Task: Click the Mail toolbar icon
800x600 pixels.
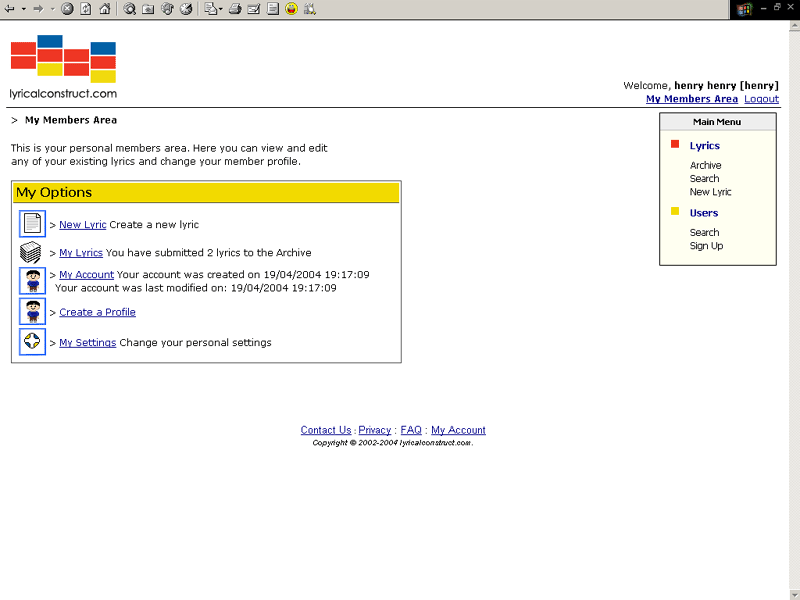Action: click(211, 9)
